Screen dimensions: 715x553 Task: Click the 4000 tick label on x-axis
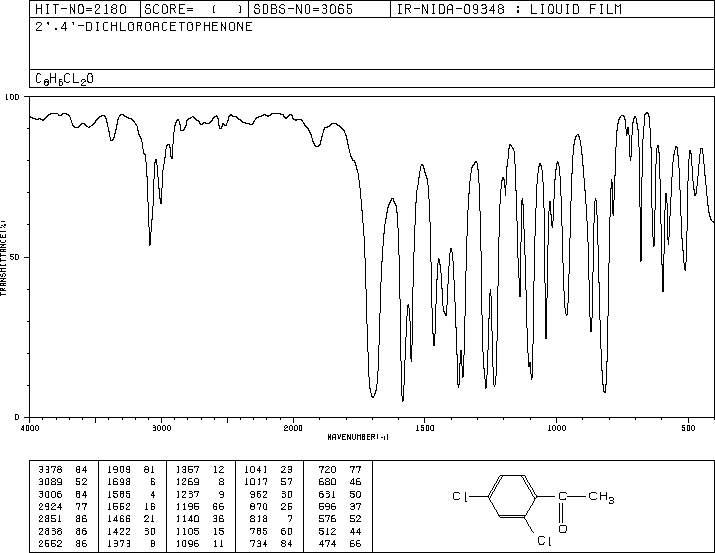tap(30, 428)
